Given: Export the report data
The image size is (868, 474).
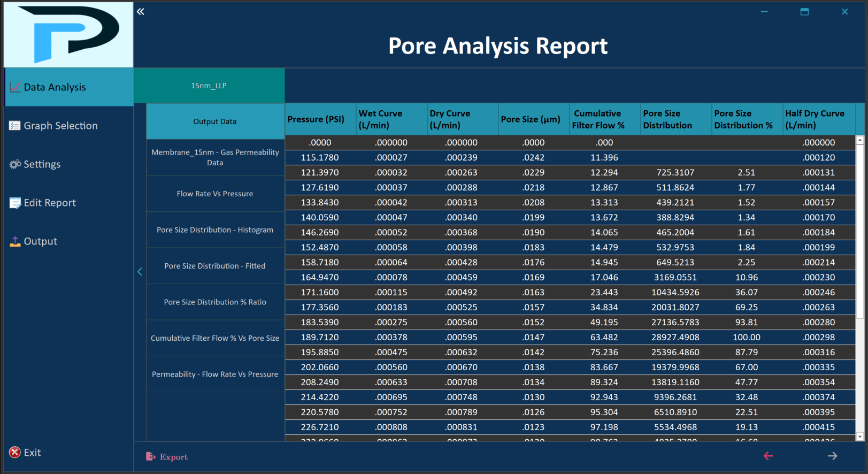Looking at the screenshot, I should pyautogui.click(x=167, y=457).
